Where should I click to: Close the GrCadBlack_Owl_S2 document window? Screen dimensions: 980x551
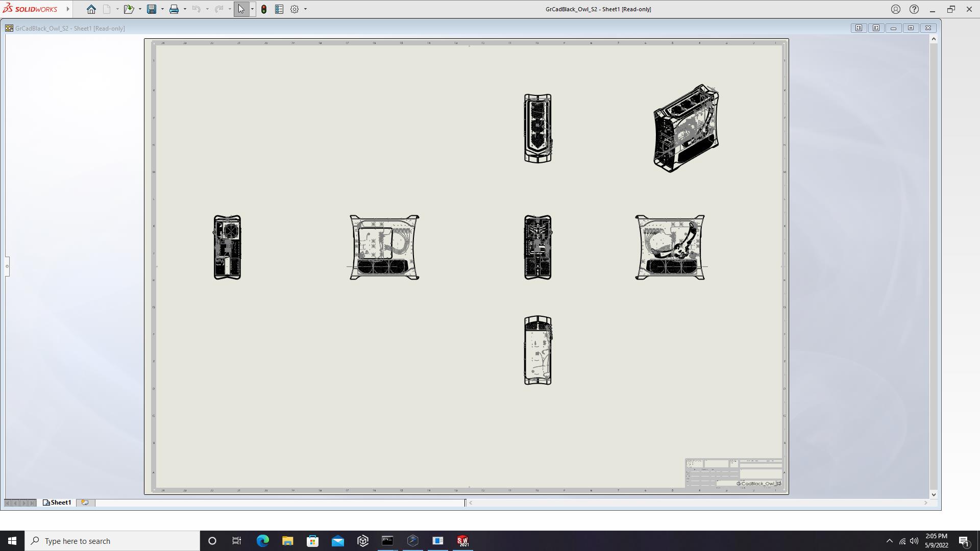coord(928,28)
